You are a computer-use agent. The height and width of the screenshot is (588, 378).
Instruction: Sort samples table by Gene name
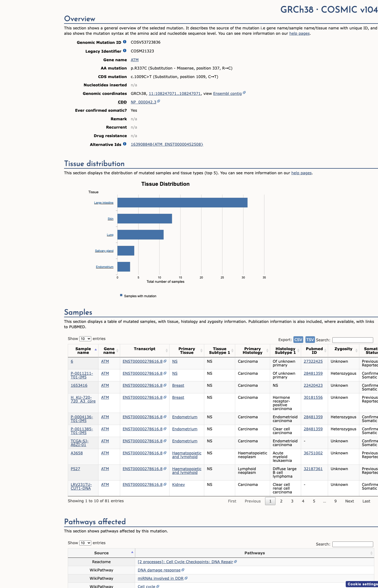(117, 351)
